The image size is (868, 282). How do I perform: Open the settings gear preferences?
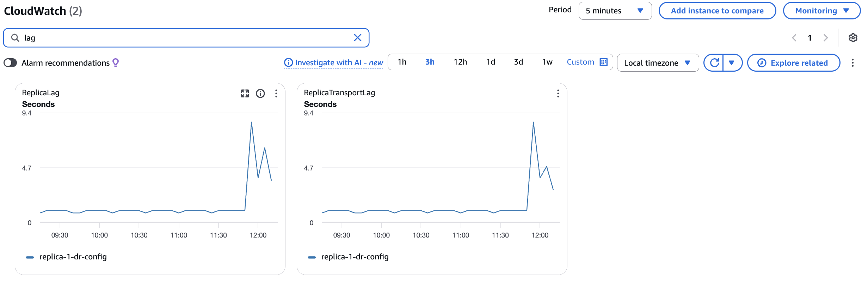click(x=853, y=38)
